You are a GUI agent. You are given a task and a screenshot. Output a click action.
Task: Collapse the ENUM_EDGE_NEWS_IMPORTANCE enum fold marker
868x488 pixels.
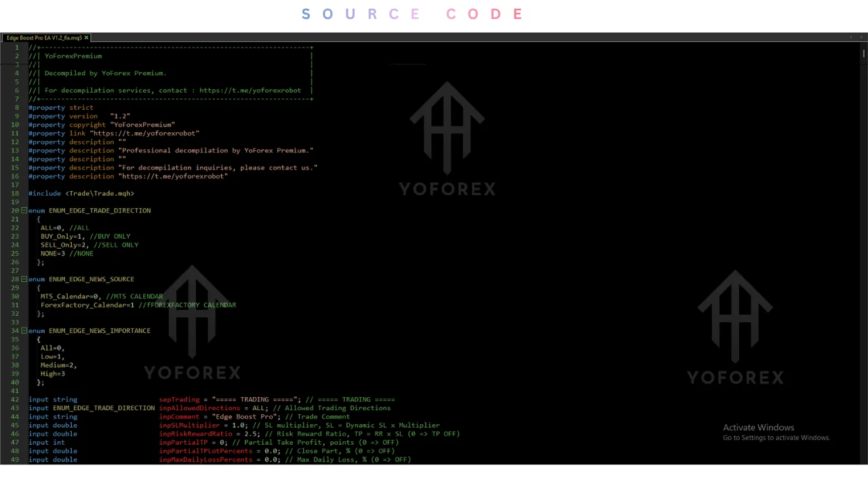coord(24,331)
